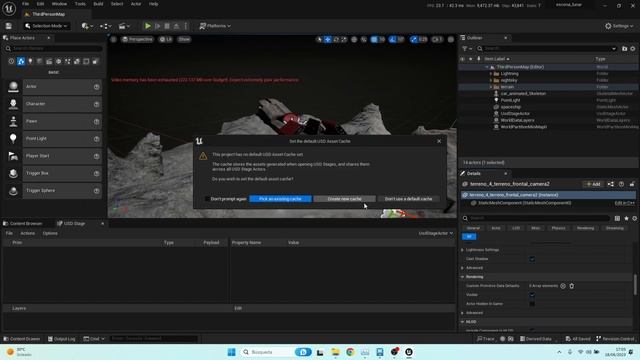Open the Actor menu
This screenshot has height=360, width=640.
coord(136,4)
